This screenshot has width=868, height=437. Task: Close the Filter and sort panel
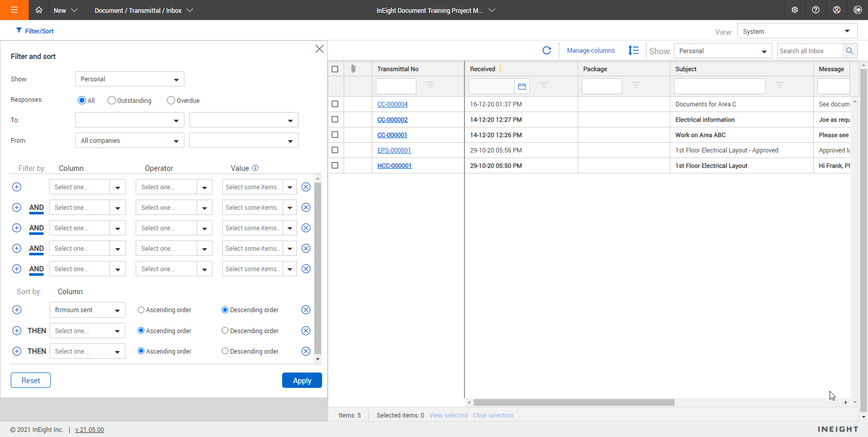(319, 49)
